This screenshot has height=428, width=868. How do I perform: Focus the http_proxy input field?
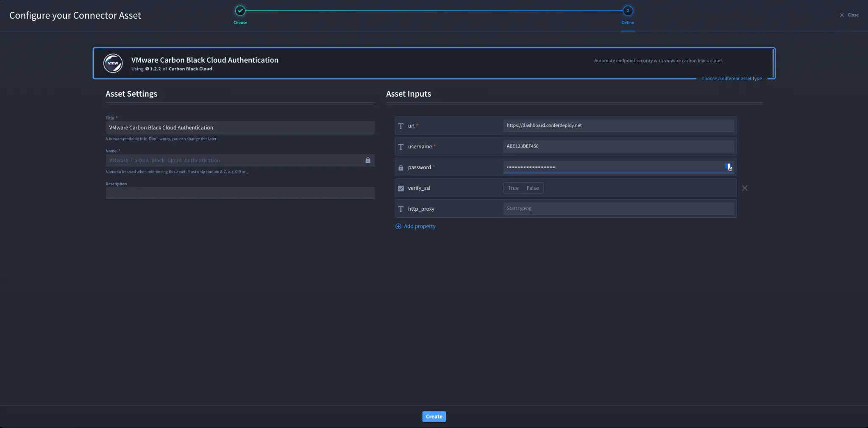(x=618, y=208)
